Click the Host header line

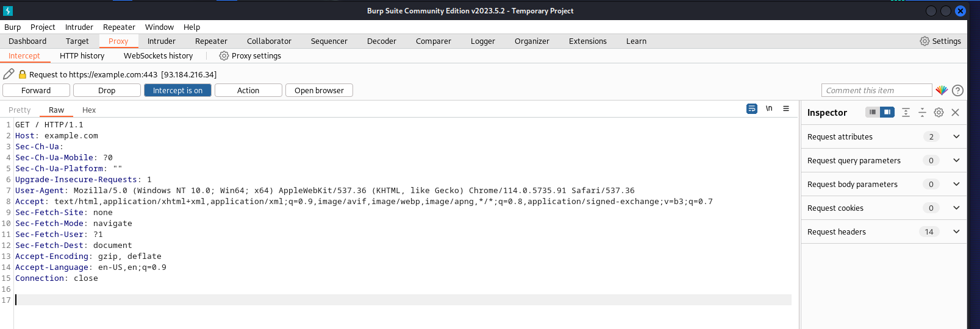[57, 135]
